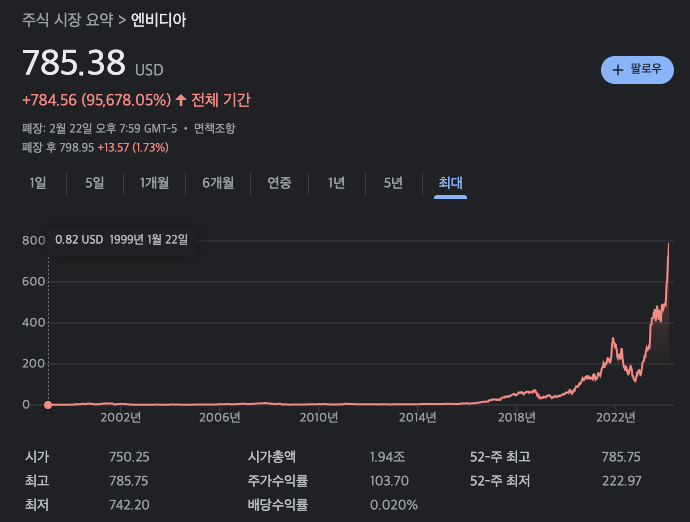The width and height of the screenshot is (690, 522).
Task: Click the chart line peak near 800
Action: pyautogui.click(x=668, y=245)
